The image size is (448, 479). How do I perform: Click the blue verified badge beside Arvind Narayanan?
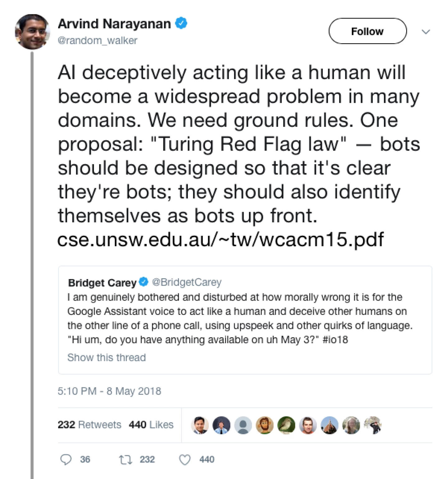pyautogui.click(x=181, y=24)
